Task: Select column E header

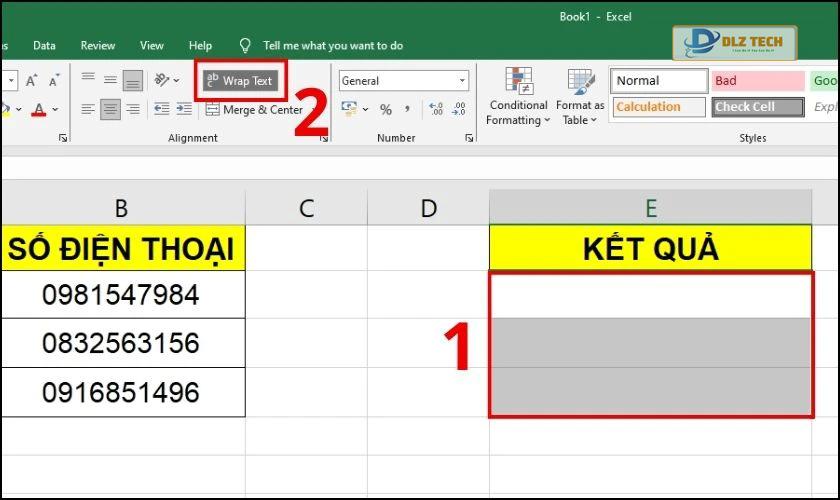Action: tap(651, 208)
